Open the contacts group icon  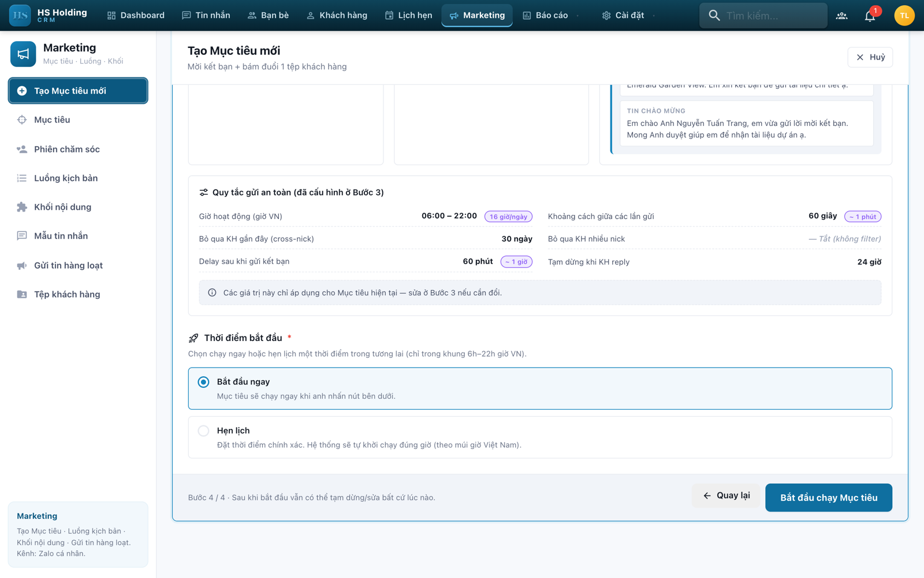tap(842, 16)
